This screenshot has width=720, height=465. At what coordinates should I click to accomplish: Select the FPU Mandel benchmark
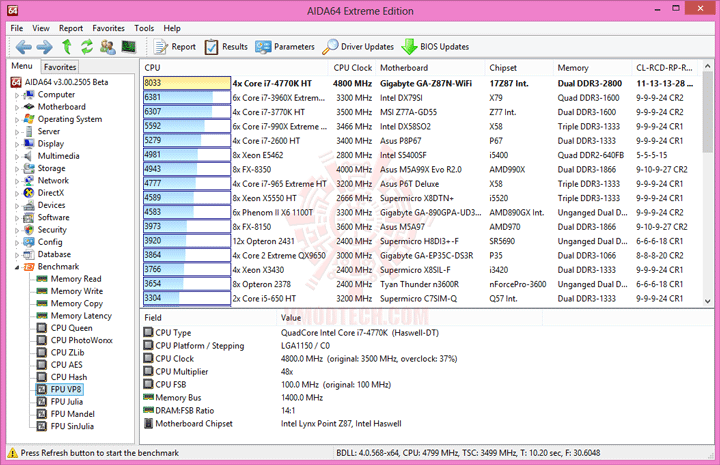73,414
